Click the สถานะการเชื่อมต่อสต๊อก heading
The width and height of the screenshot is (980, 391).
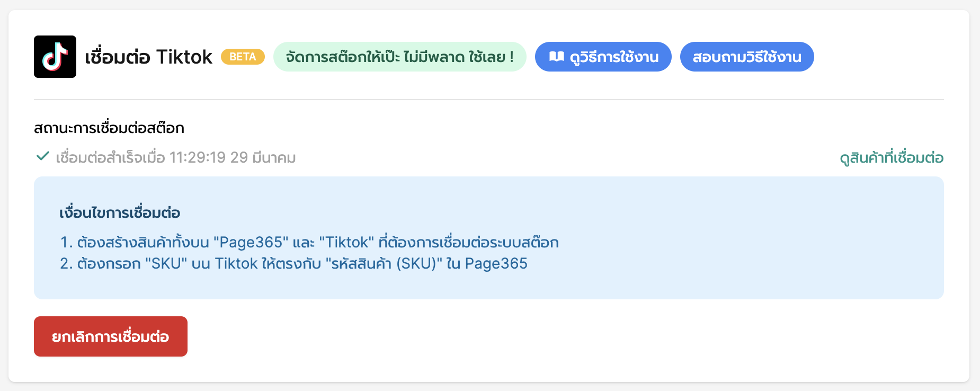coord(109,128)
